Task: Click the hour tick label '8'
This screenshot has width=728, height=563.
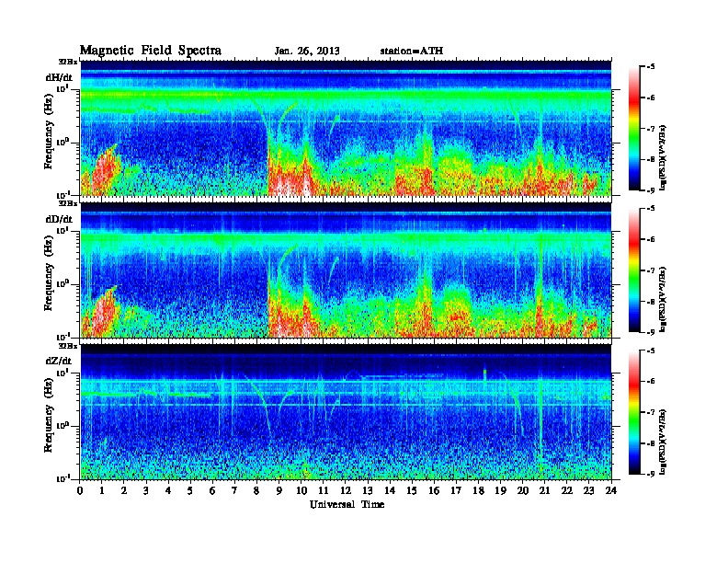Action: tap(256, 490)
